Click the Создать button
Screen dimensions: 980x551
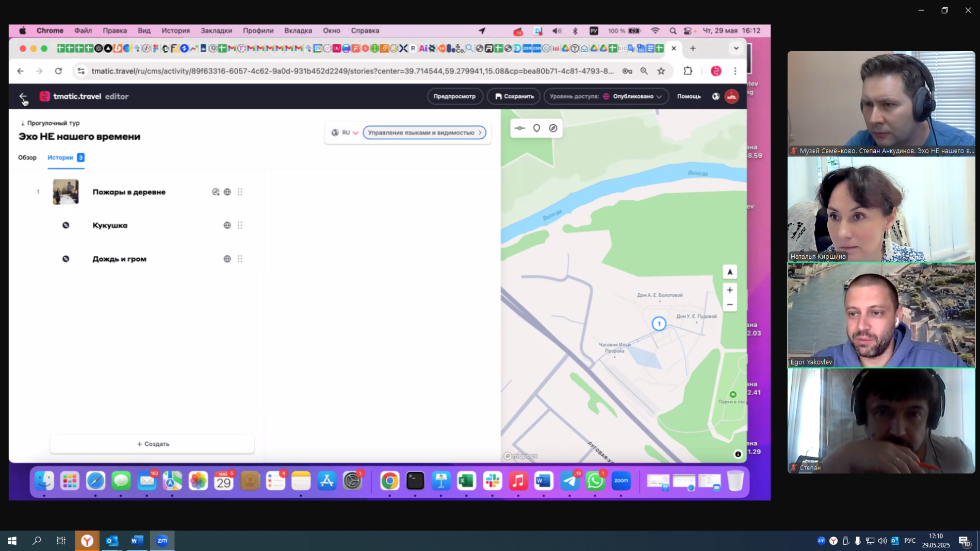(x=153, y=444)
